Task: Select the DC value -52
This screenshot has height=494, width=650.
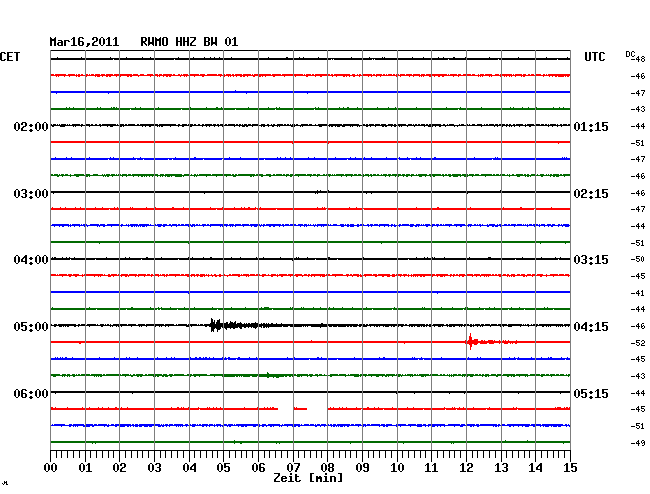Action: [638, 343]
